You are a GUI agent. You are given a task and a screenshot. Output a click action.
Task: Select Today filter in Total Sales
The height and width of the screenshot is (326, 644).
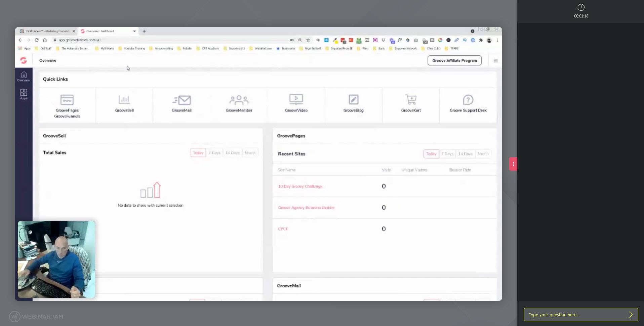click(x=198, y=153)
